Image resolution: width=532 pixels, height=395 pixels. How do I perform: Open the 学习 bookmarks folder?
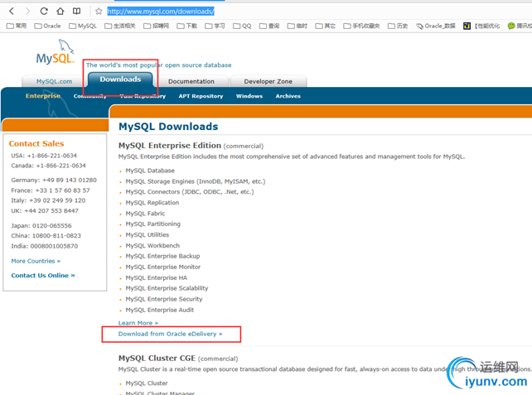click(x=215, y=26)
